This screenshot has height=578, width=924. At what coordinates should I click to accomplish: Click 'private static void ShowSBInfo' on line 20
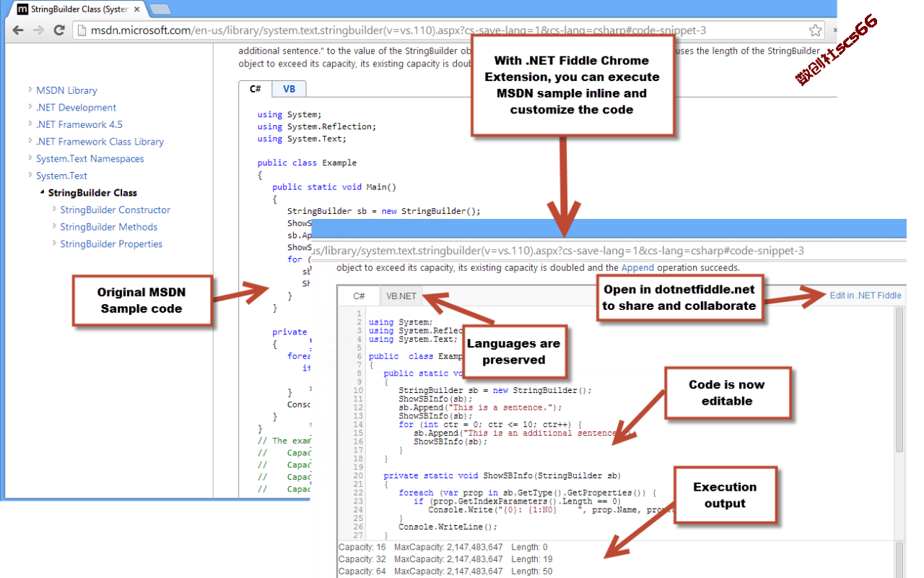coord(502,475)
